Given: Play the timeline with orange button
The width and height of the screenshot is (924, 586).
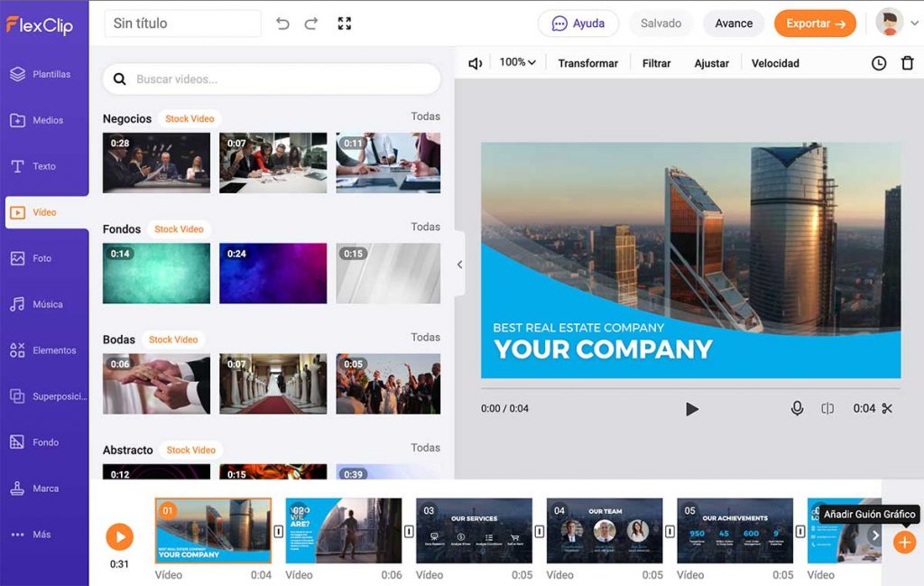Looking at the screenshot, I should pos(119,536).
